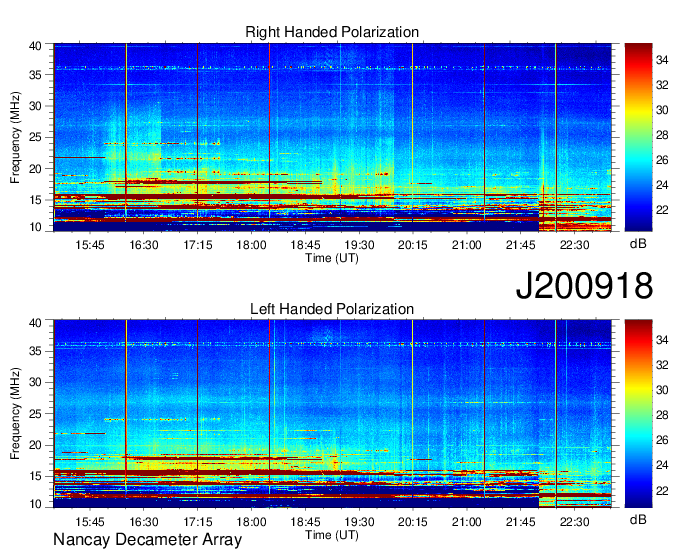Select the "J200918" observation label
The image size is (680, 552).
pos(584,286)
